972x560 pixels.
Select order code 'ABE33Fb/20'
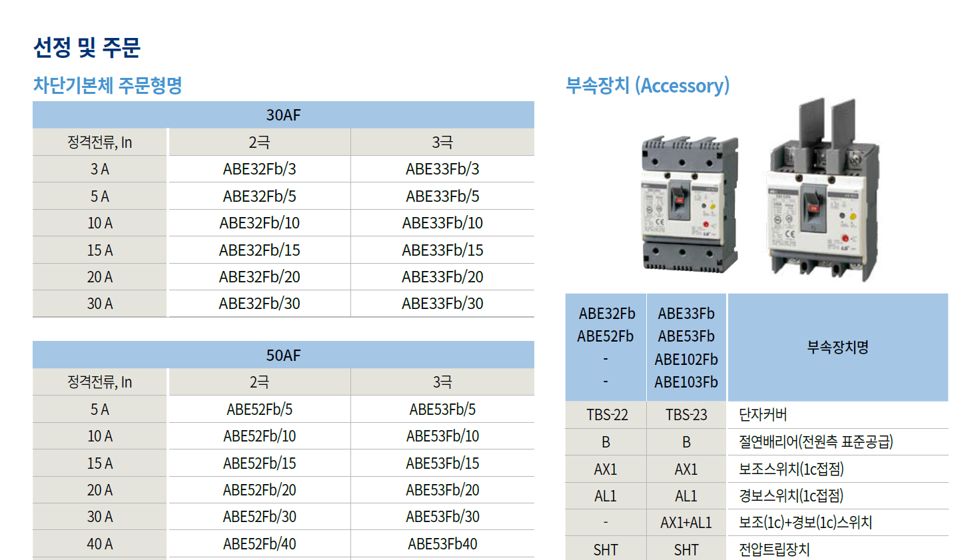coord(442,277)
